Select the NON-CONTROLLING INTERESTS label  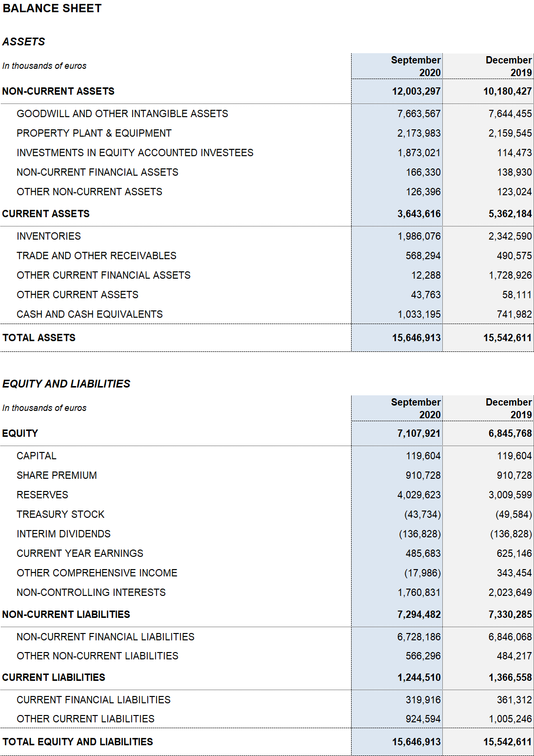91,593
